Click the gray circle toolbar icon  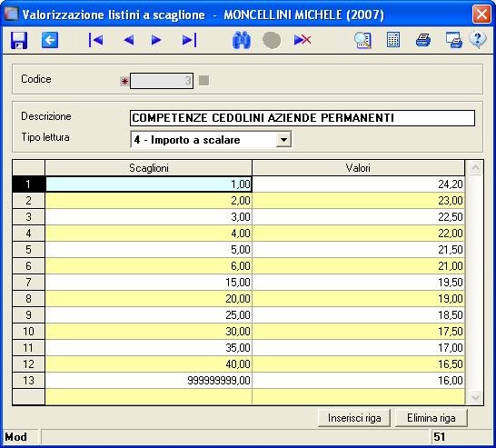click(272, 41)
